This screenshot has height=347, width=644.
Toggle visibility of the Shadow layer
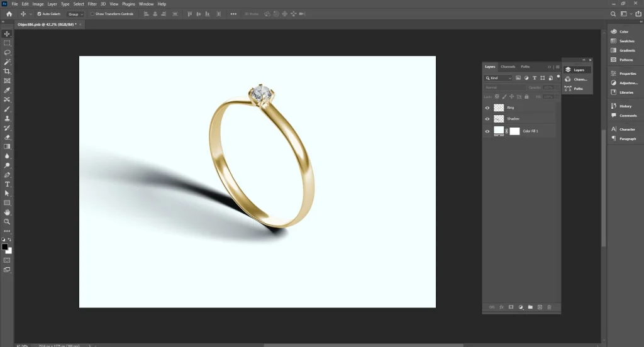(x=487, y=119)
